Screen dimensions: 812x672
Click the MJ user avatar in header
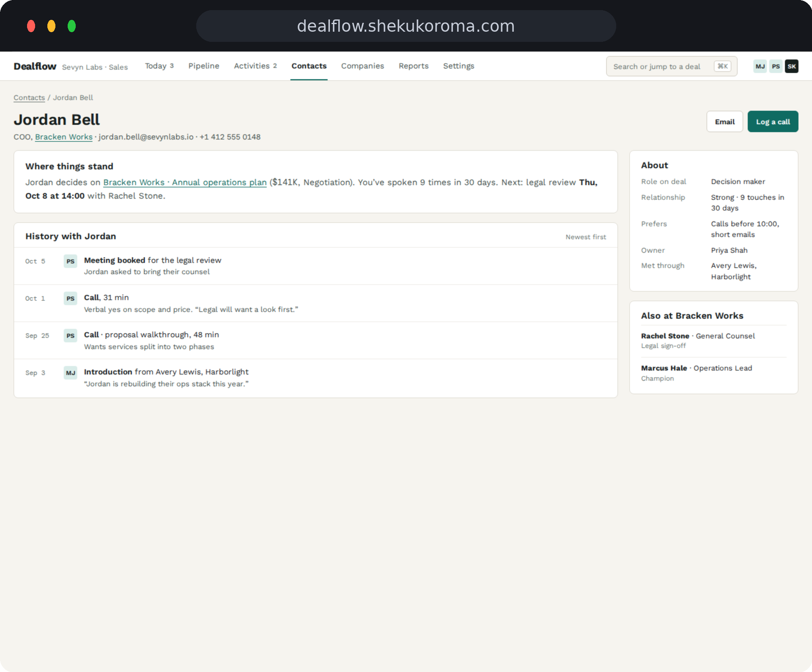tap(760, 66)
